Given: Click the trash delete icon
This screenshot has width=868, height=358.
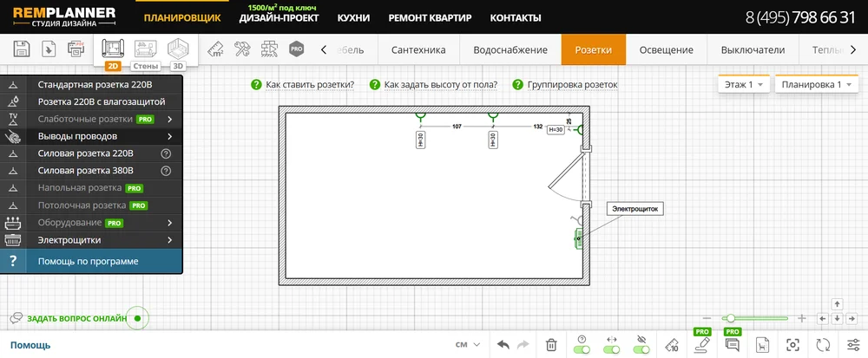Looking at the screenshot, I should pos(550,344).
